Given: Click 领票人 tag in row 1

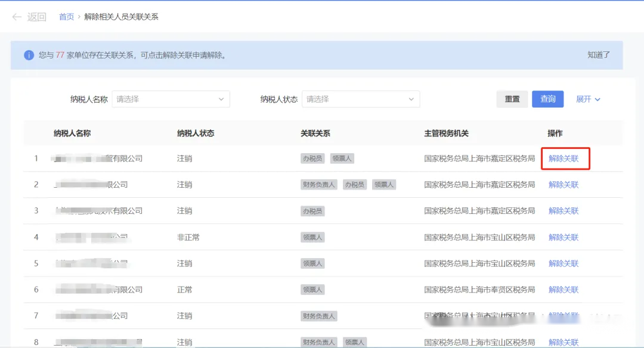Looking at the screenshot, I should pos(342,159).
